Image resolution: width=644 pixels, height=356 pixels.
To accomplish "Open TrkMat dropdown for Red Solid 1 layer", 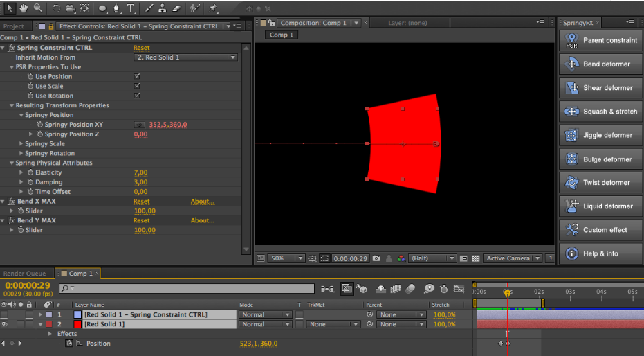I will [x=333, y=324].
